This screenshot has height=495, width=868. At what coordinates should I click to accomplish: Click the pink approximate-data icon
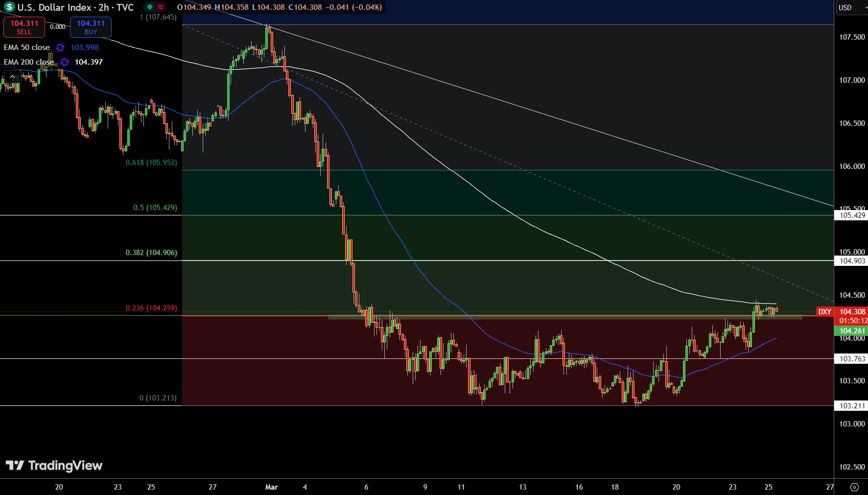pyautogui.click(x=161, y=7)
